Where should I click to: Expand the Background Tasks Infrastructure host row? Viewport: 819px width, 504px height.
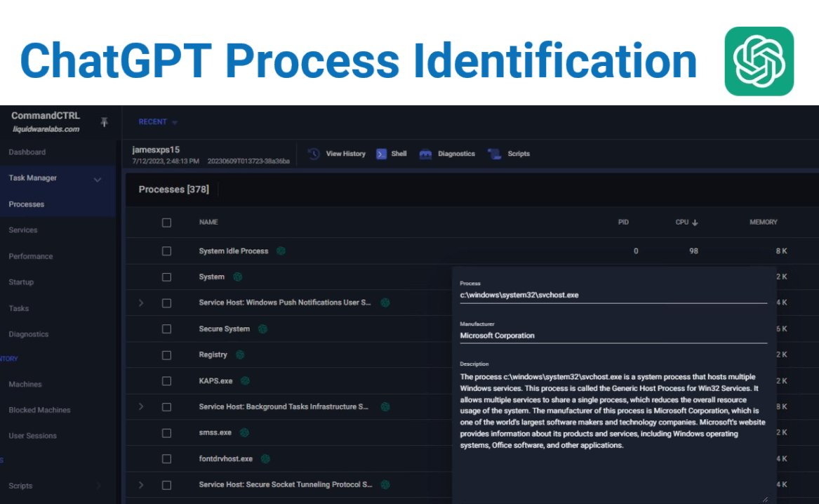pyautogui.click(x=141, y=406)
